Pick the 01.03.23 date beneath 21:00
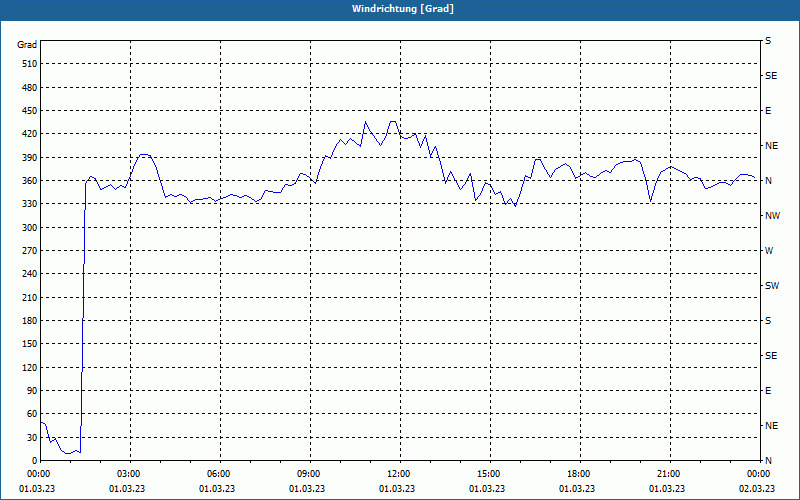Screen dimensions: 800x500 (667, 489)
